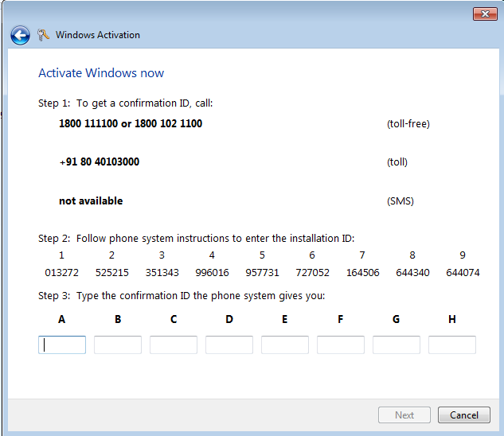Click the Next button
Viewport: 504px width, 436px height.
click(x=404, y=415)
